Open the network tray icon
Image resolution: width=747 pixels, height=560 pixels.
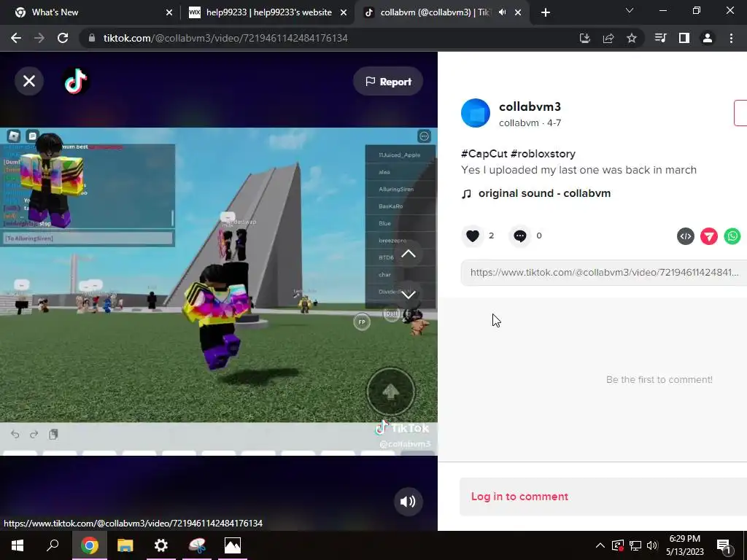[635, 545]
